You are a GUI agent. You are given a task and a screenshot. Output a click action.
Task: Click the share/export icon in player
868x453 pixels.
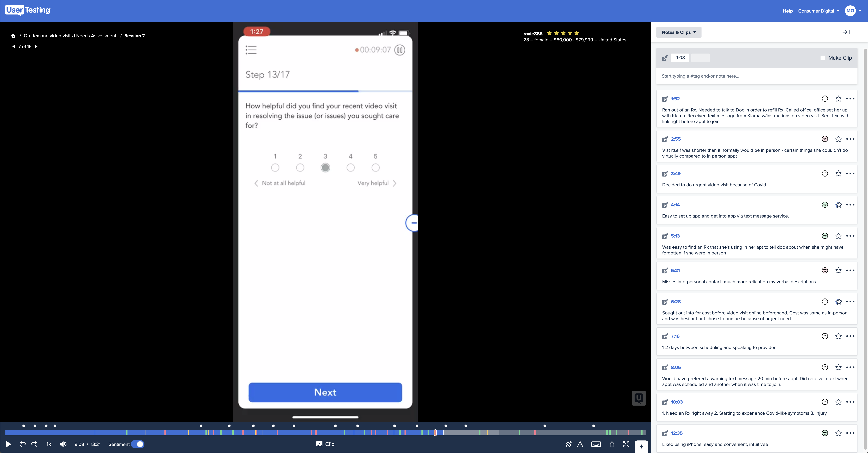click(612, 444)
